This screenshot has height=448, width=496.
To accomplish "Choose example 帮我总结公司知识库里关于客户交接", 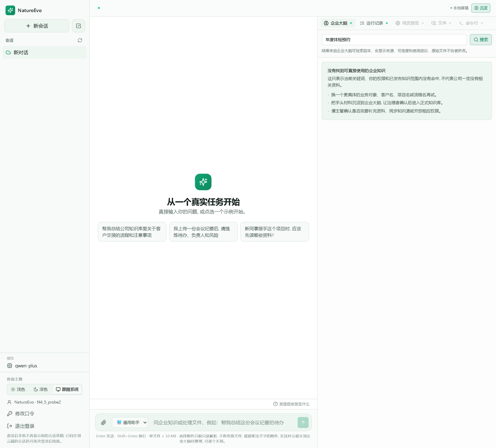I will [132, 232].
